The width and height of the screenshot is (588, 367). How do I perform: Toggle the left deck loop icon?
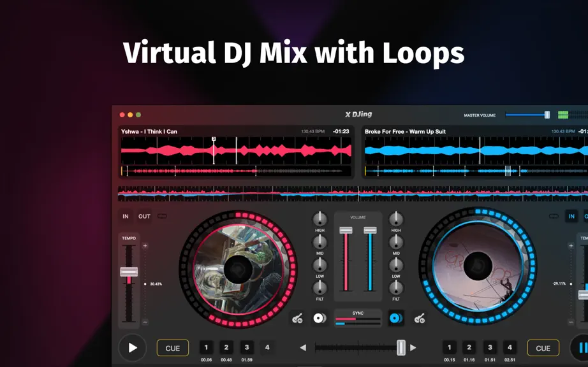162,216
